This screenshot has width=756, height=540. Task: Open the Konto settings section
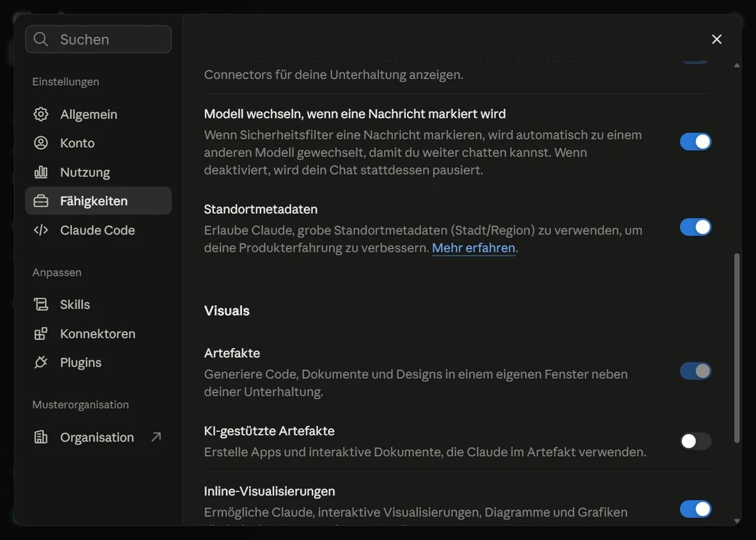(98, 143)
